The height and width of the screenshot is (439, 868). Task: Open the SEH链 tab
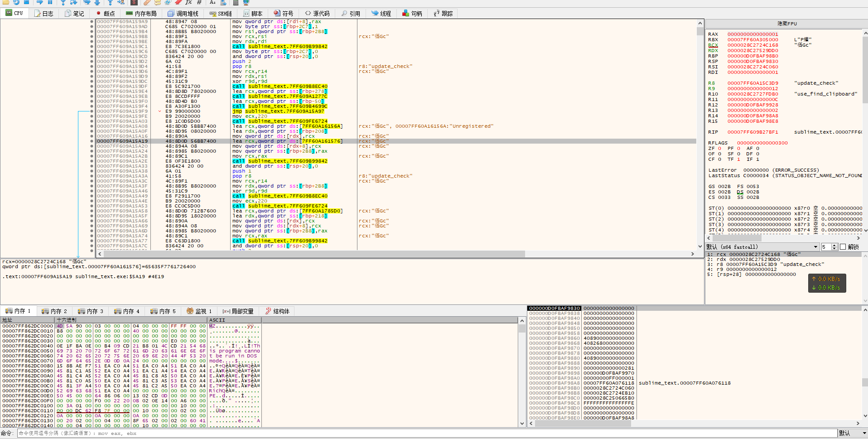(x=221, y=14)
